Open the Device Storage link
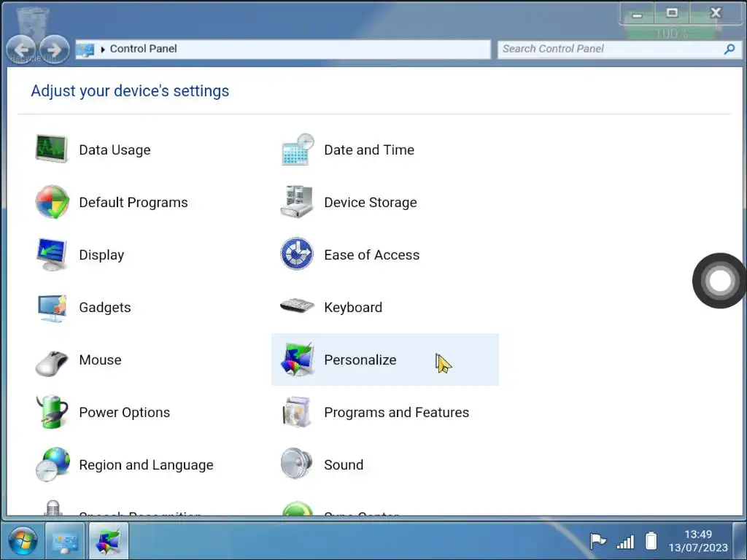This screenshot has width=747, height=560. pos(371,203)
